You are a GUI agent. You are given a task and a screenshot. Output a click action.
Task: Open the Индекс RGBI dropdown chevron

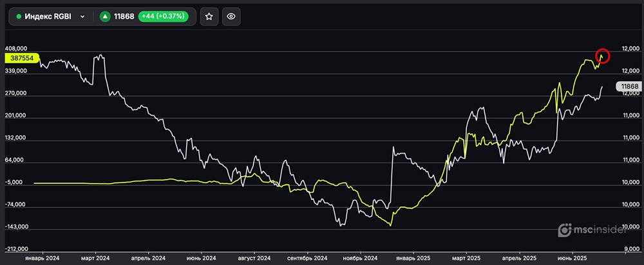(x=82, y=17)
